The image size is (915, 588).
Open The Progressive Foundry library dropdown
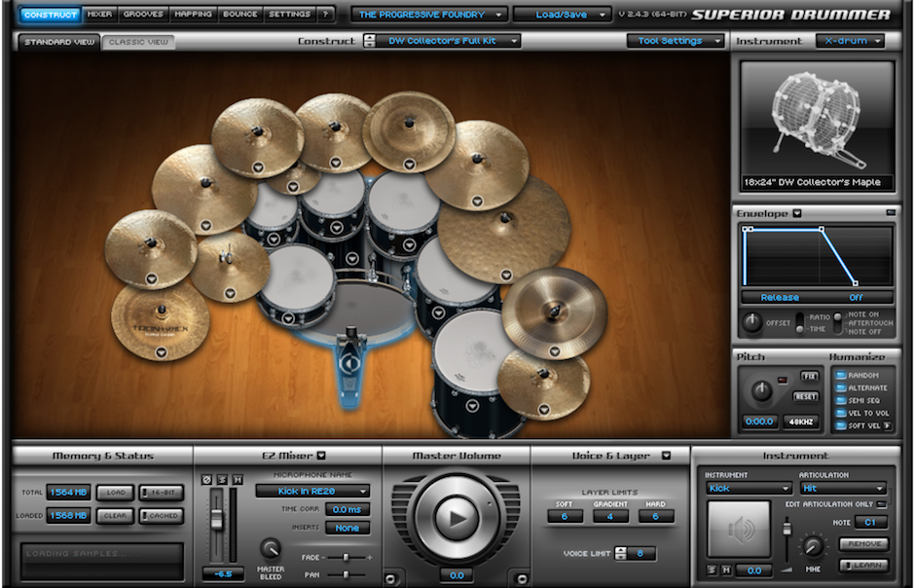[x=429, y=15]
